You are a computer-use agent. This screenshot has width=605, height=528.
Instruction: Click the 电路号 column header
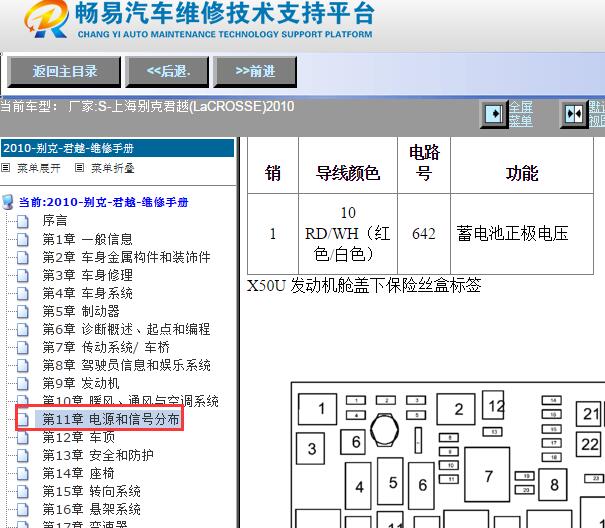click(424, 163)
